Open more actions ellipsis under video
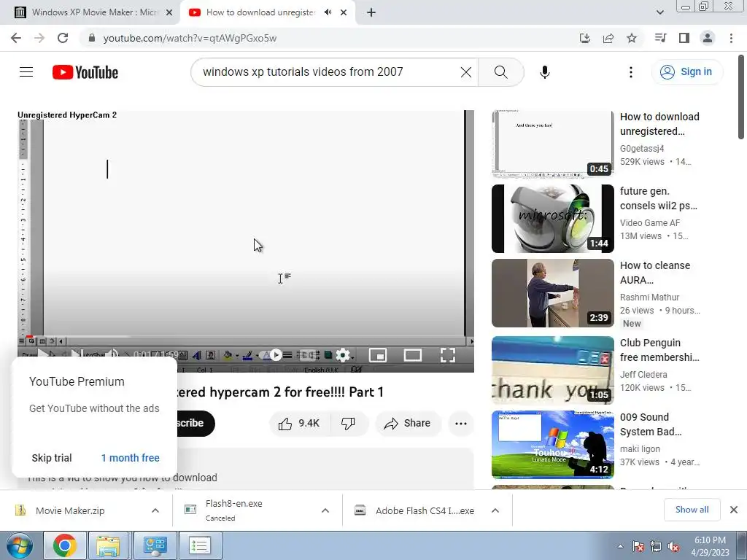This screenshot has width=747, height=560. point(461,424)
